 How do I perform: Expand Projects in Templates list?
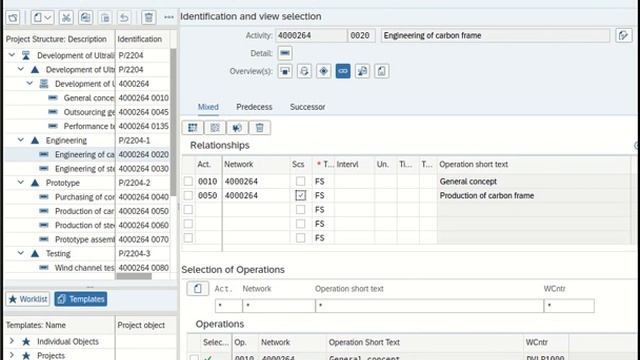[12, 355]
